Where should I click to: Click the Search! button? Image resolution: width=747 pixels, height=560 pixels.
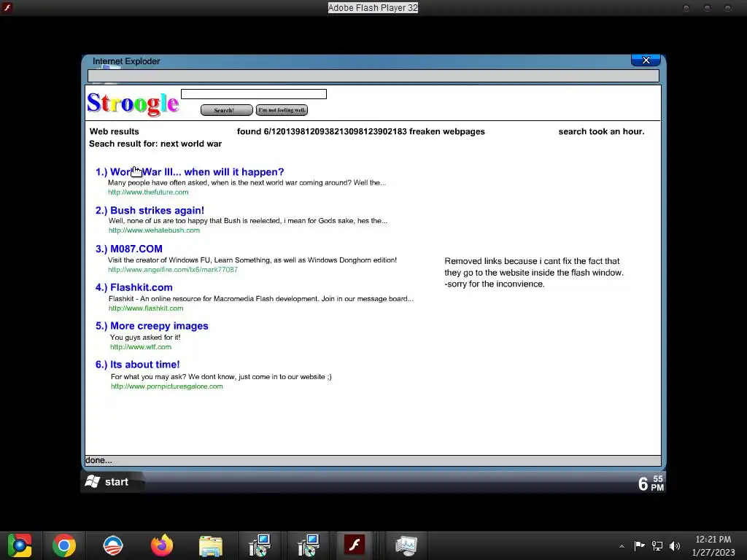pos(226,110)
